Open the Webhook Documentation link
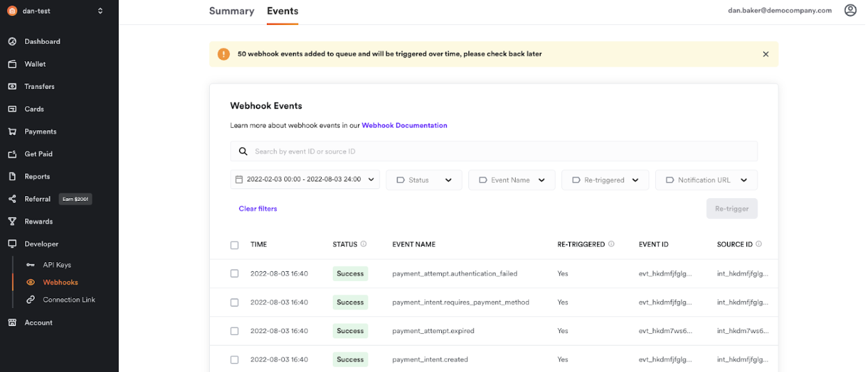 click(404, 126)
